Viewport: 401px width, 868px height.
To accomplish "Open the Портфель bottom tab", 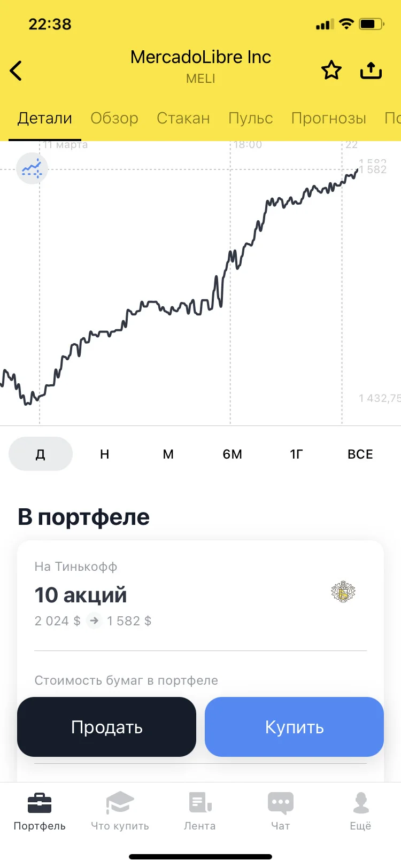I will (40, 811).
